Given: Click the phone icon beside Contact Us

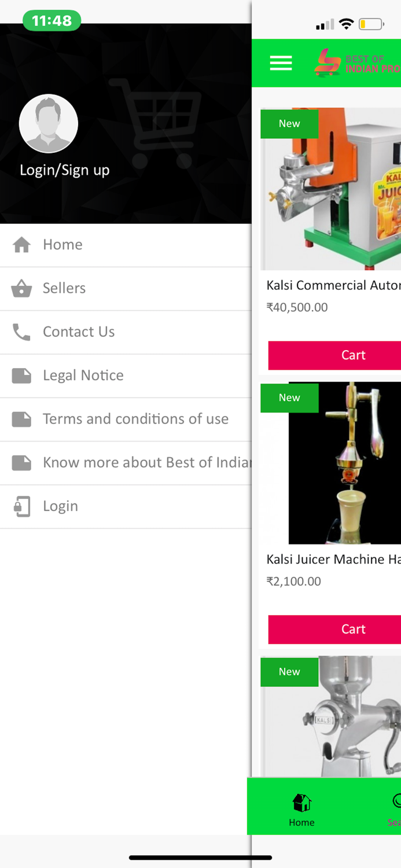Looking at the screenshot, I should tap(21, 332).
